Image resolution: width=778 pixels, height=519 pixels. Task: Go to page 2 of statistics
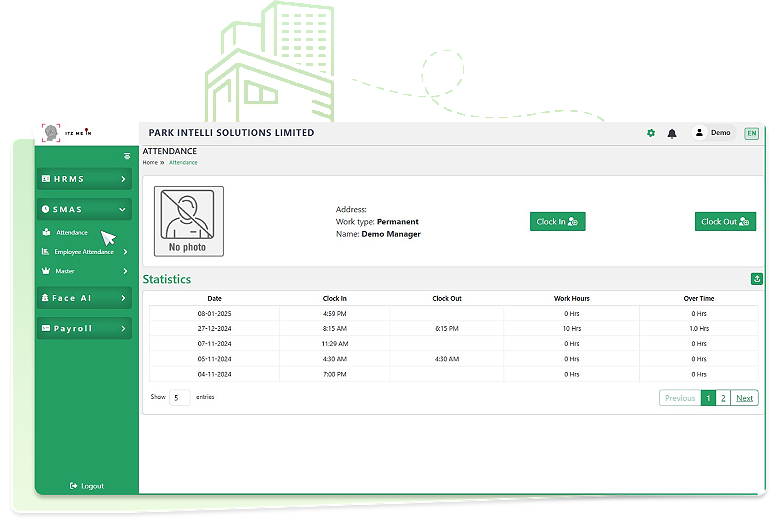click(x=723, y=398)
